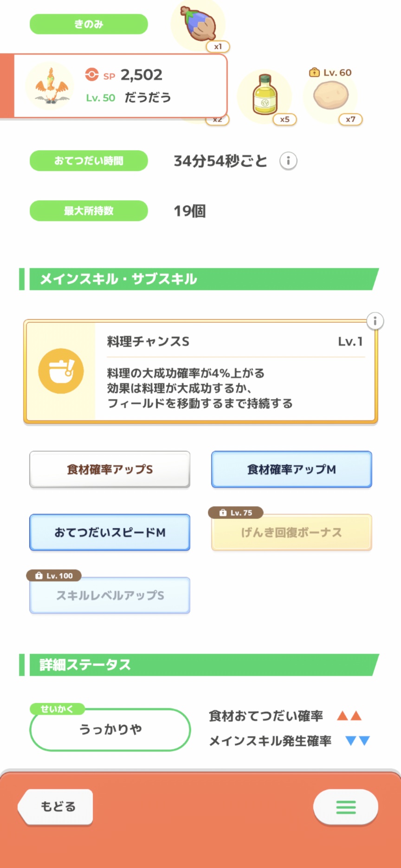Open the green hamburger menu button

pos(346,807)
